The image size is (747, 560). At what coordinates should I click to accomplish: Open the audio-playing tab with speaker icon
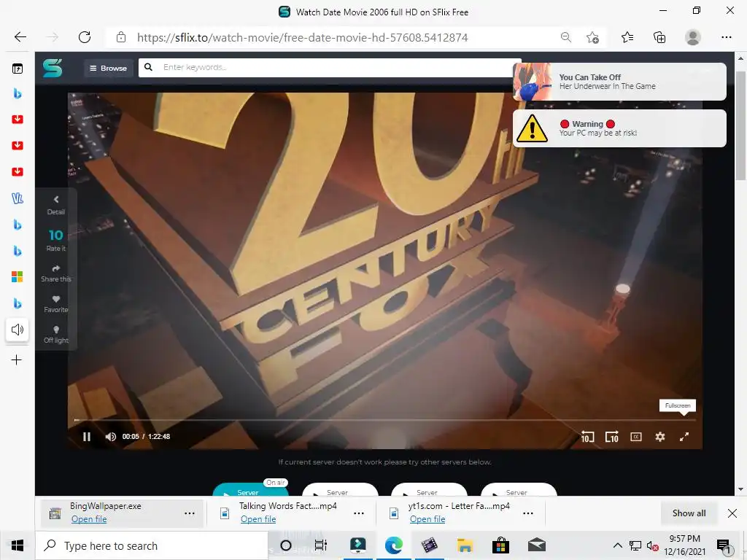pyautogui.click(x=18, y=330)
